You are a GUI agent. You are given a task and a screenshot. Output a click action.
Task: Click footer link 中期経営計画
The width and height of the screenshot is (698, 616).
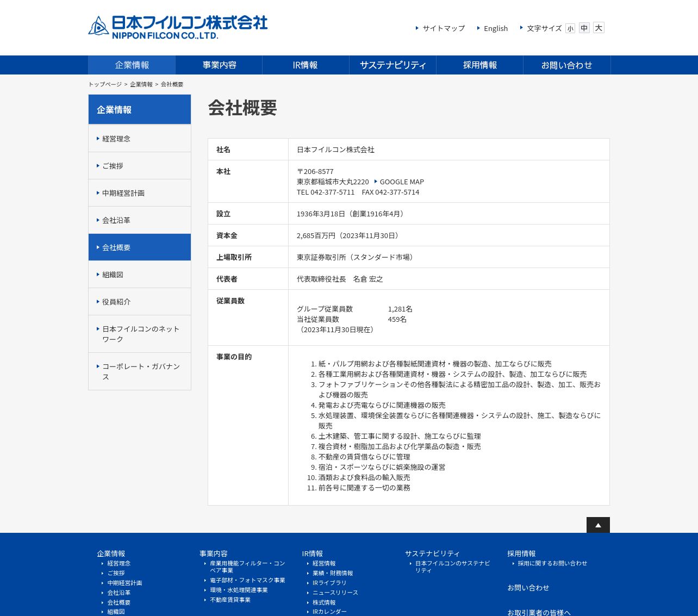pyautogui.click(x=124, y=583)
